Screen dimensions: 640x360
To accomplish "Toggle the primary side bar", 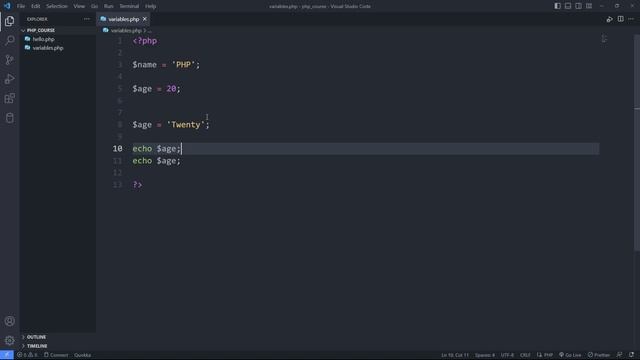I will [557, 6].
